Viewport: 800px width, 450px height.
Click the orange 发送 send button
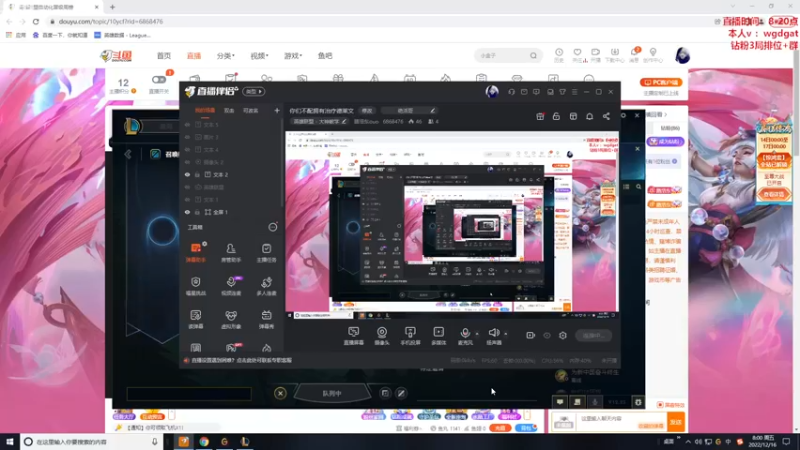click(676, 422)
